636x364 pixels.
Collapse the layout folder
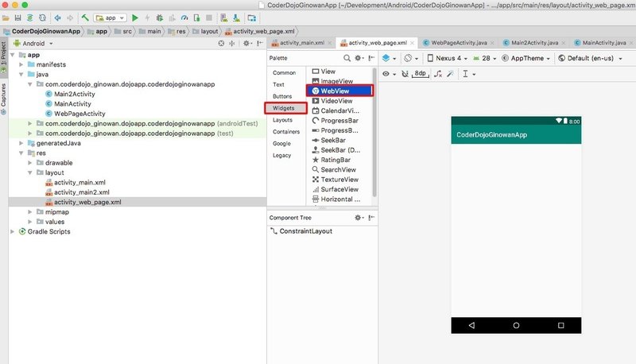point(30,172)
